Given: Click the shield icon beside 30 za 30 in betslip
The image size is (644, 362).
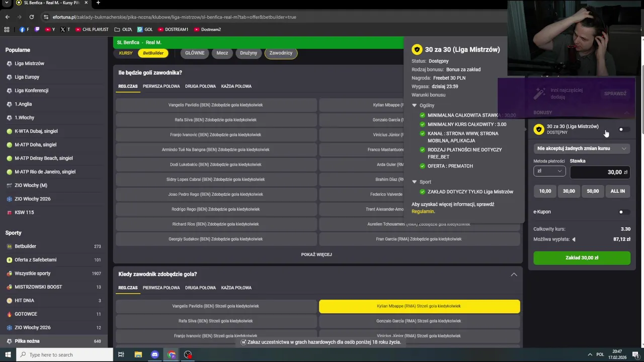Looking at the screenshot, I should pos(539,129).
